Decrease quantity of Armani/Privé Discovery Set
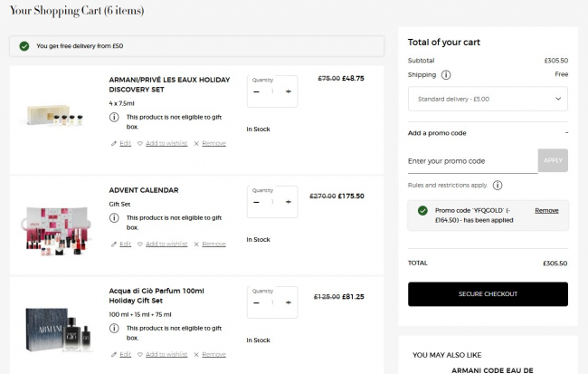The height and width of the screenshot is (374, 588). pos(256,91)
